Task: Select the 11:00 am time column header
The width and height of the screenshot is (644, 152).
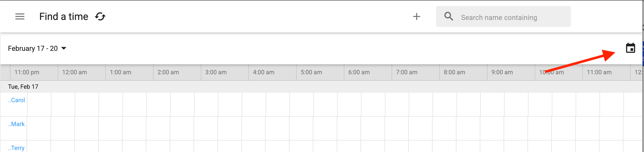Action: coord(599,72)
